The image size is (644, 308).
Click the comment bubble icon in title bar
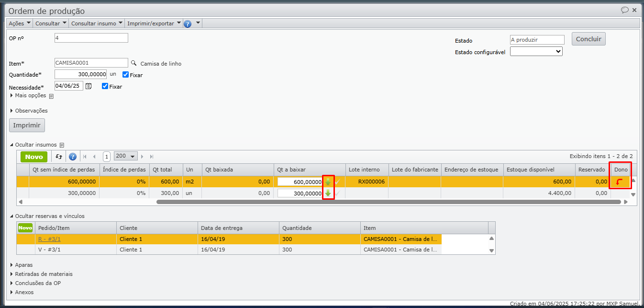coord(624,10)
